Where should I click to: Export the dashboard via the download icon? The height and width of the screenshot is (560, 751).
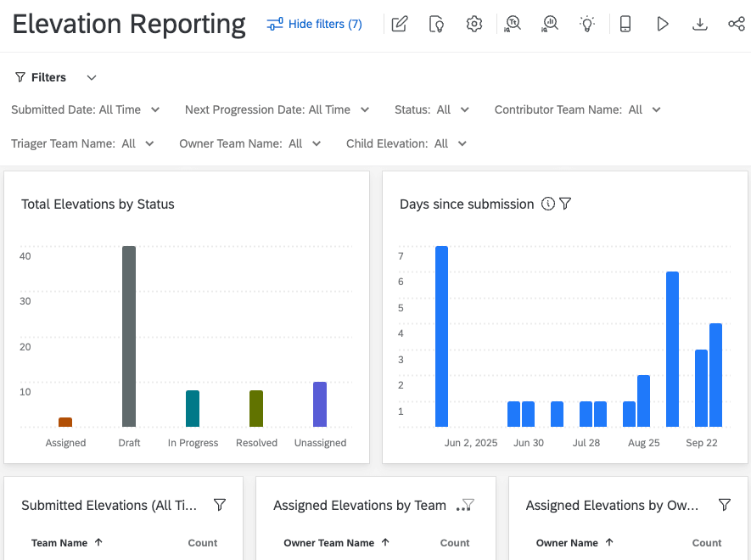(x=700, y=24)
